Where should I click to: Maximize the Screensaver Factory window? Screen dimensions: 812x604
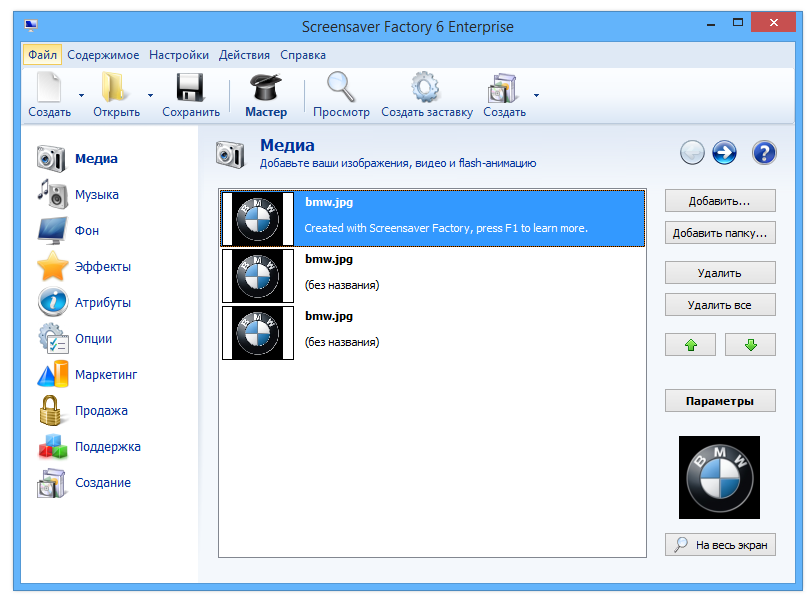coord(738,22)
